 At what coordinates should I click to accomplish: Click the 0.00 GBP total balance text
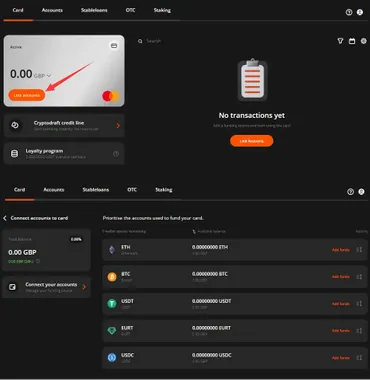point(22,252)
